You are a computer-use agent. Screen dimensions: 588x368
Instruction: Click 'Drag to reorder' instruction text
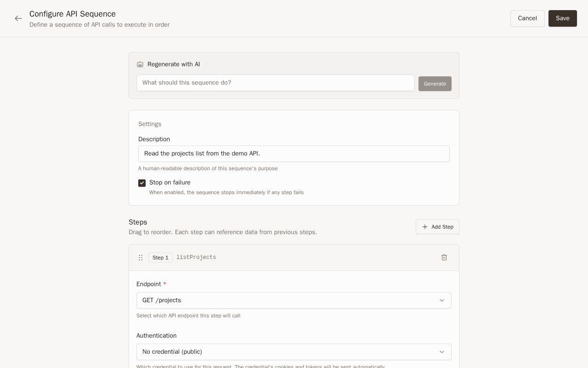tap(223, 232)
